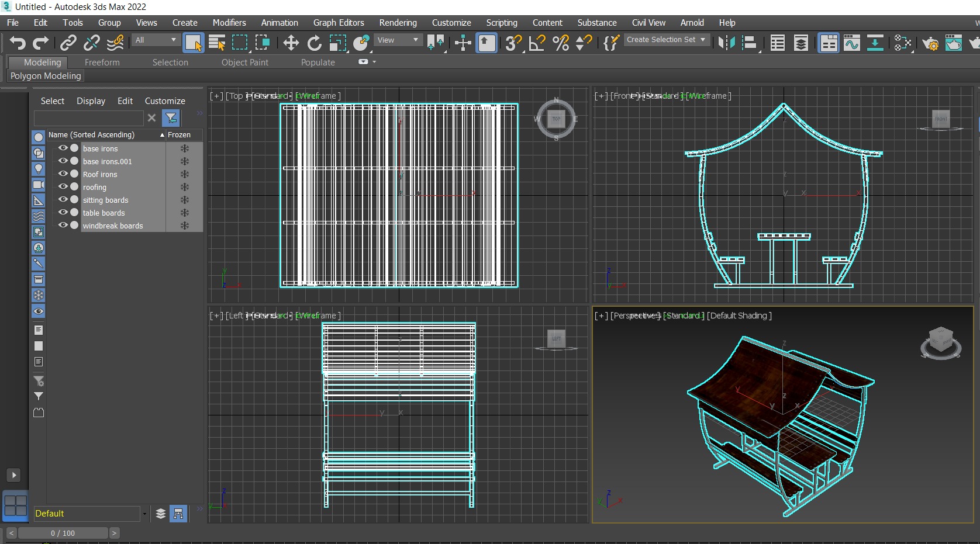The image size is (980, 544).
Task: Click the Mirror tool icon
Action: click(726, 43)
